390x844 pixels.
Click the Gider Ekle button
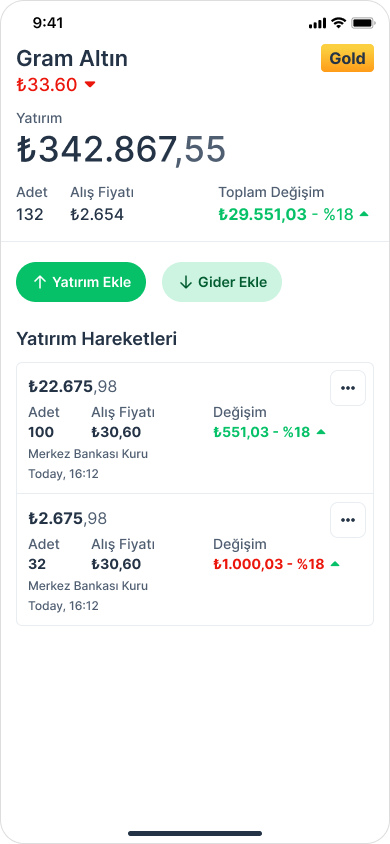(x=222, y=282)
